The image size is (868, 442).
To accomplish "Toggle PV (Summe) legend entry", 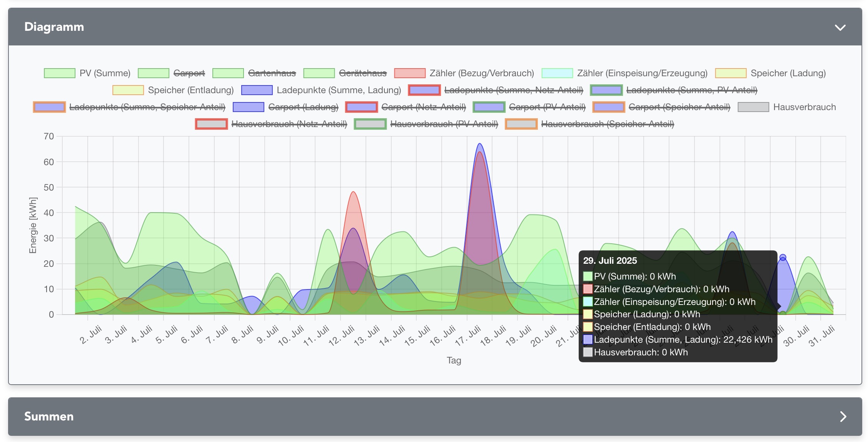I will pos(105,73).
